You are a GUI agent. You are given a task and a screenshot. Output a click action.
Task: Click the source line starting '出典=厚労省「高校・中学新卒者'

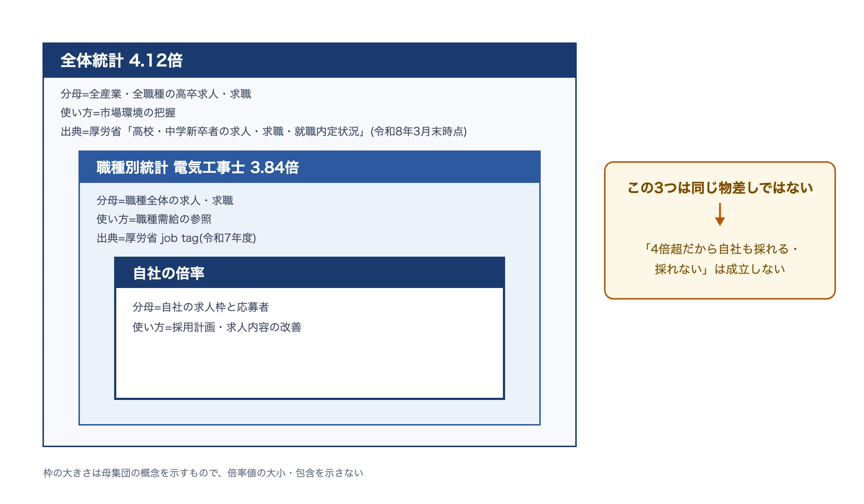coord(264,131)
